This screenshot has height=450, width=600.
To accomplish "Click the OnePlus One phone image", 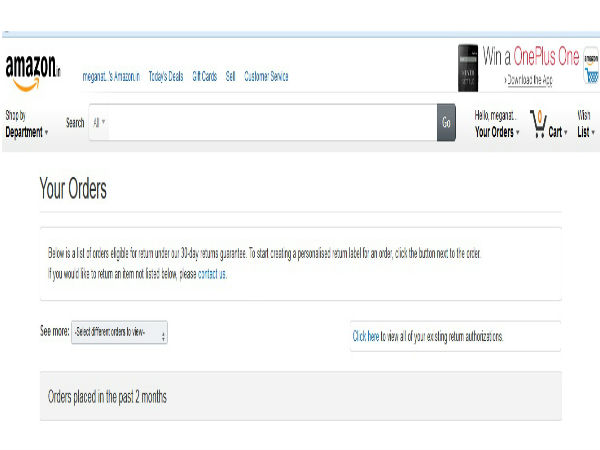I will pos(467,67).
